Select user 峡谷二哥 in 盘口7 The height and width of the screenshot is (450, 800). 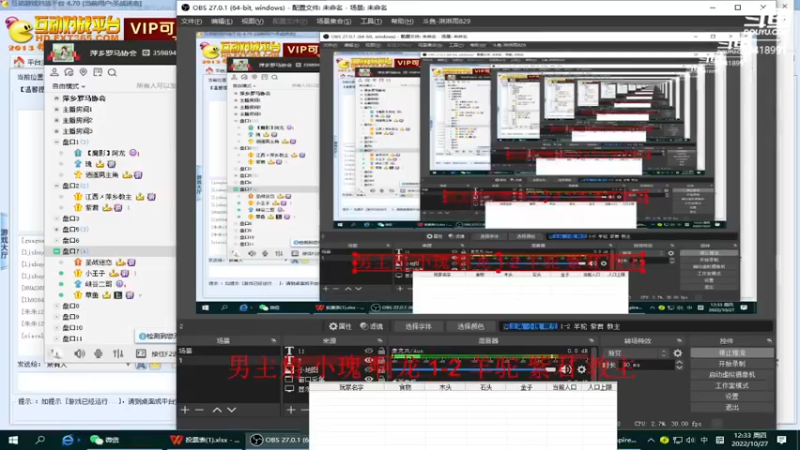(x=98, y=284)
